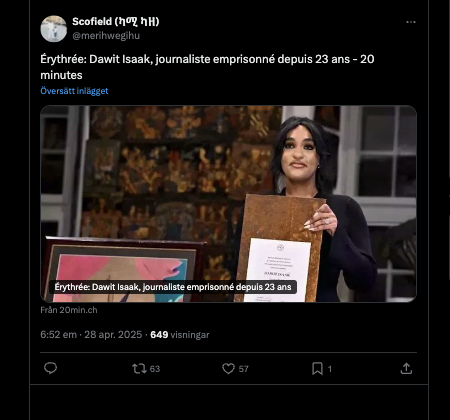The width and height of the screenshot is (450, 420).
Task: Click the 63 reposts count
Action: 155,369
